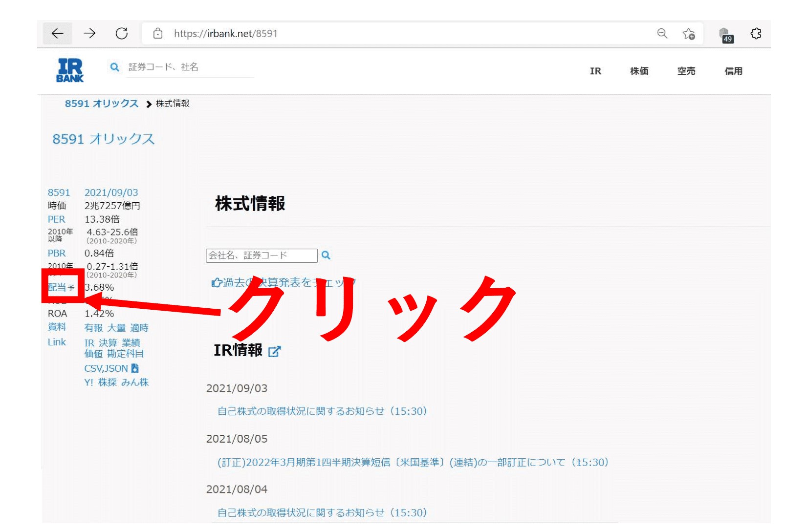This screenshot has height=532, width=808.
Task: Select the 信用 menu item
Action: (x=733, y=71)
